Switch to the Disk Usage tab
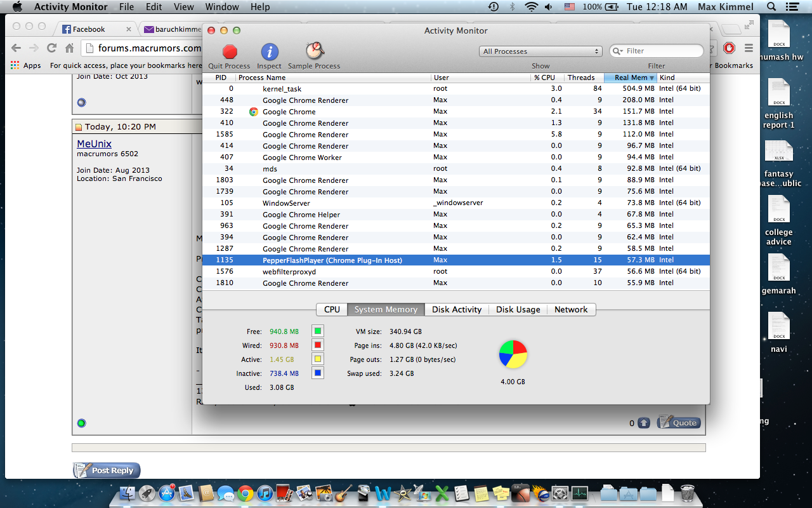The width and height of the screenshot is (812, 508). [518, 309]
